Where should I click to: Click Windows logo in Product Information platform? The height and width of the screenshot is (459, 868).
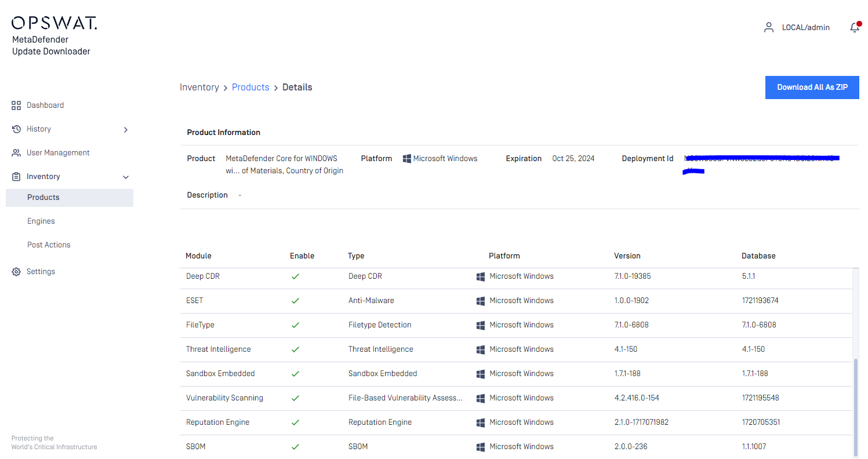coord(407,158)
